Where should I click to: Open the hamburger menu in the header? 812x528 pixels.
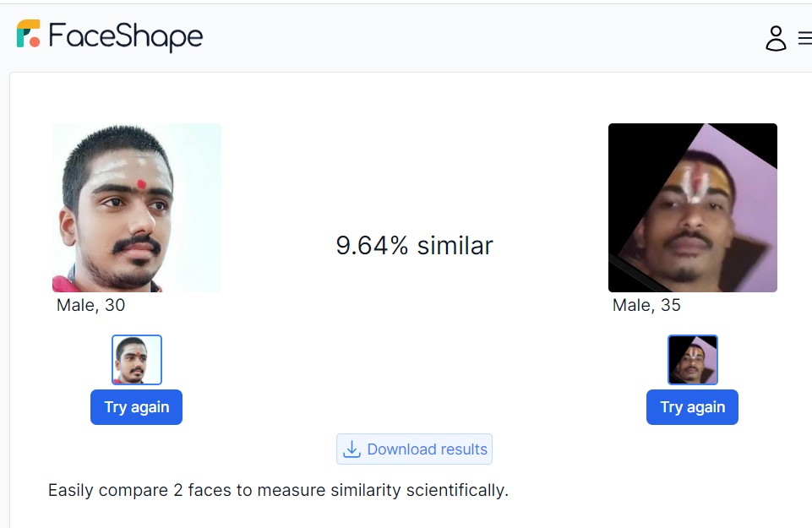point(804,39)
